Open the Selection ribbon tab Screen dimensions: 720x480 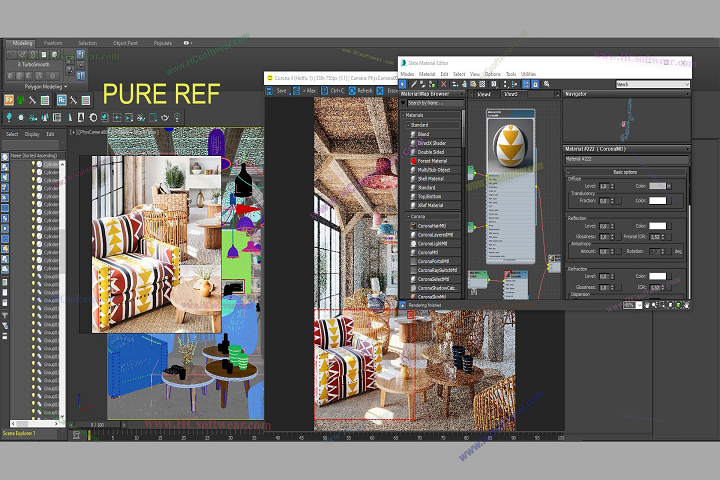pyautogui.click(x=87, y=43)
